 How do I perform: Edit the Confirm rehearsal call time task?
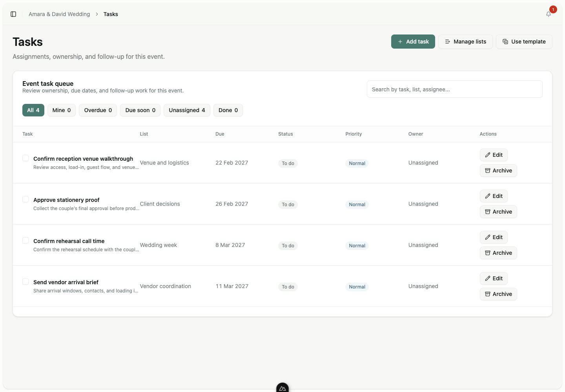coord(494,237)
